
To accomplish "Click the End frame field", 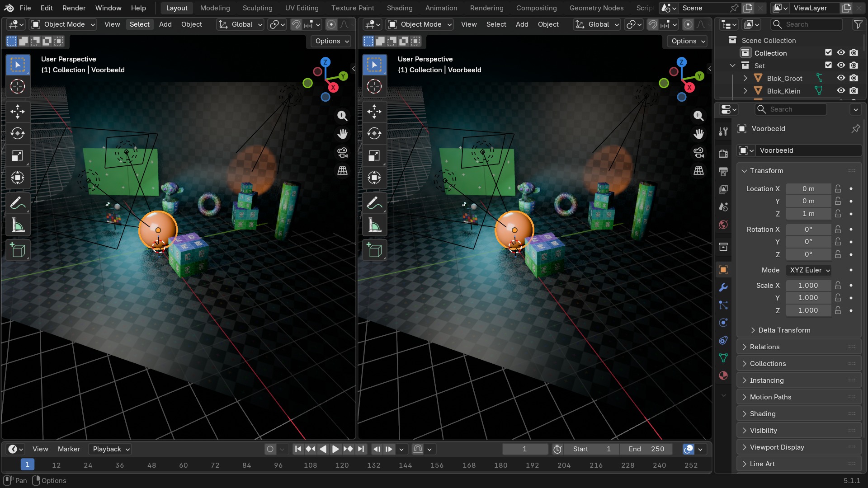I will (646, 449).
